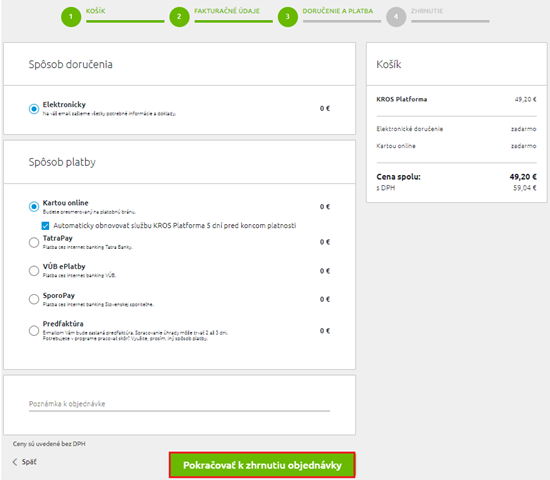
Task: Uncheck automatic renewal of KROS Platforma
Action: [45, 226]
